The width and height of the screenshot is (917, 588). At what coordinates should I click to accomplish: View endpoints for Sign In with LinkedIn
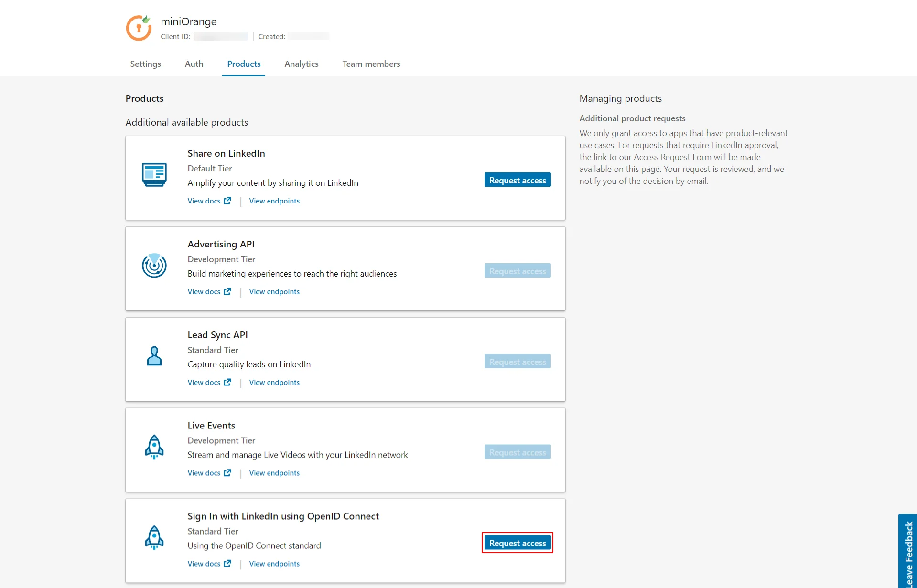tap(274, 564)
